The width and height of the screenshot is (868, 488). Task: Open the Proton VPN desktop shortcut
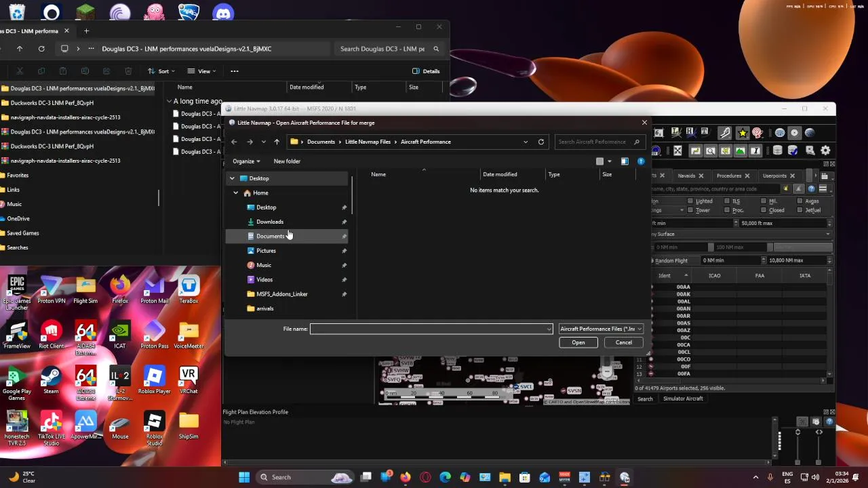(51, 290)
